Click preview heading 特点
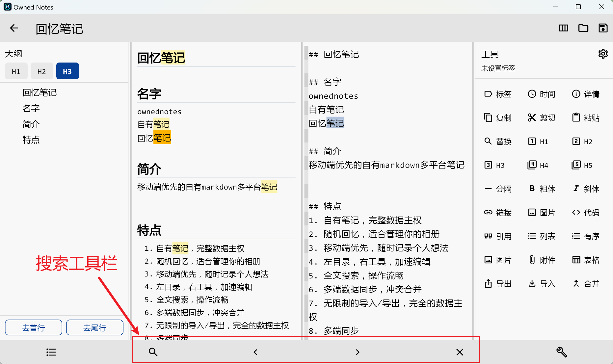Viewport: 613px width, 364px height. [149, 230]
